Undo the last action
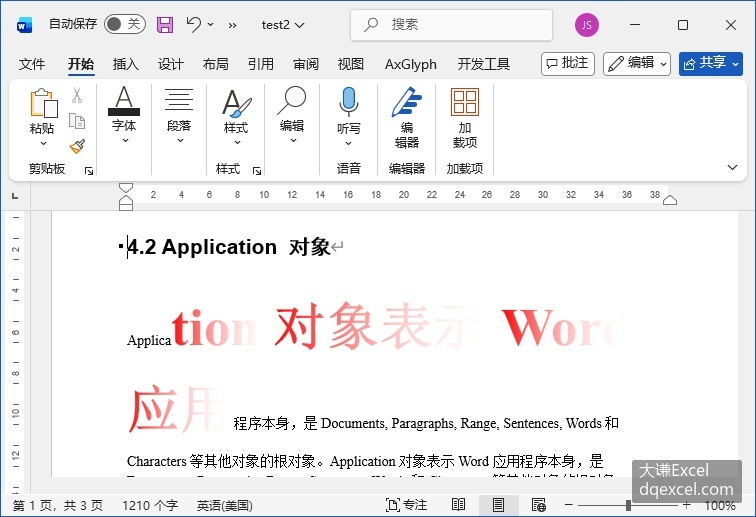The height and width of the screenshot is (517, 756). pos(194,24)
